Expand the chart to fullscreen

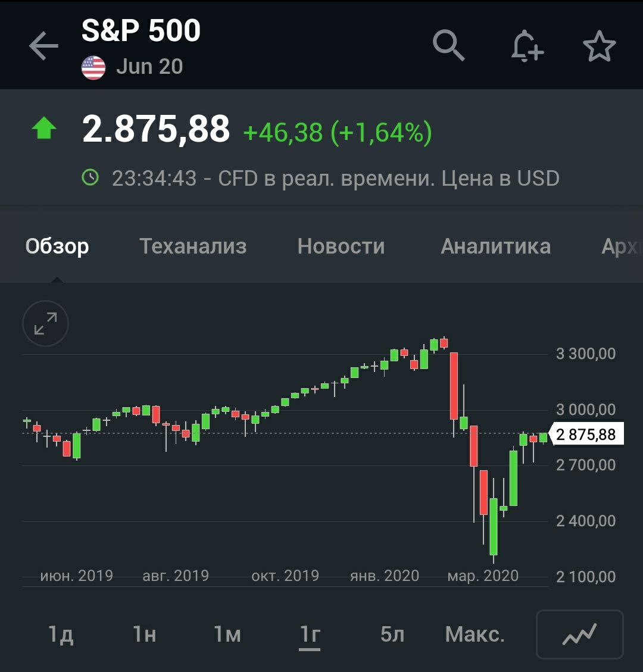45,324
